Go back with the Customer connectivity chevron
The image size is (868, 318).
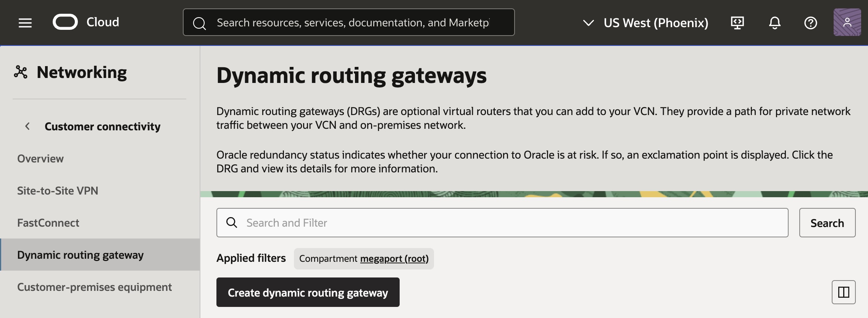pos(27,126)
